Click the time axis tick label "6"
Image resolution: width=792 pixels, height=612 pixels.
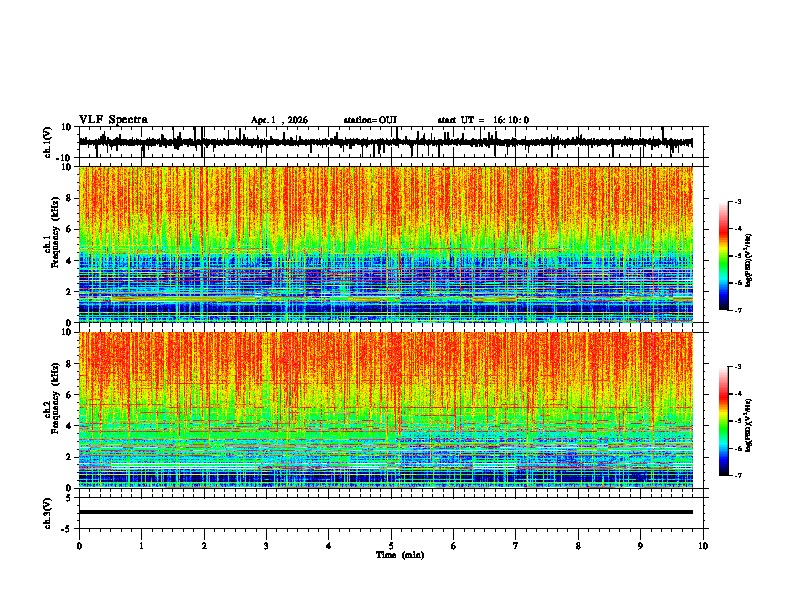pyautogui.click(x=454, y=546)
